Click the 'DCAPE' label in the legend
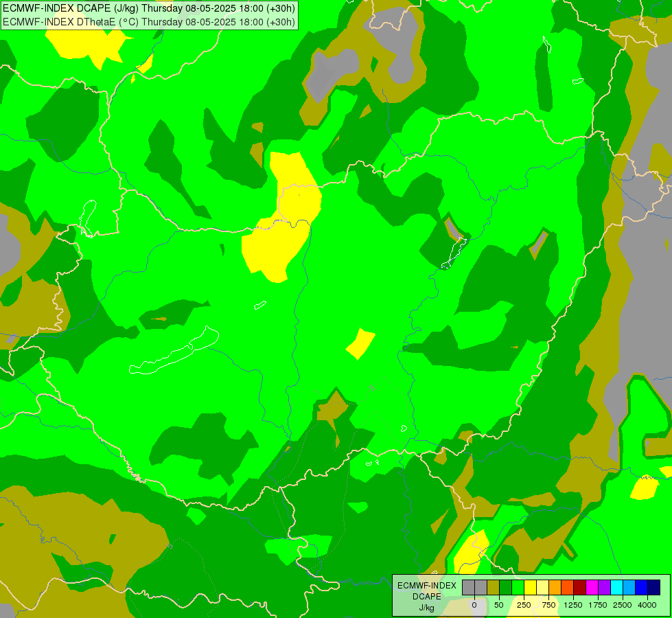 (427, 597)
